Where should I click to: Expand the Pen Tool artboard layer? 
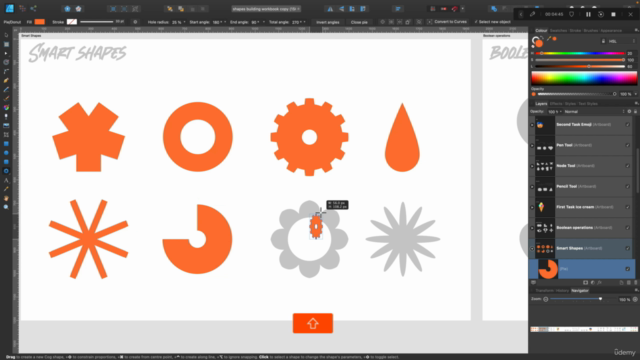(x=532, y=145)
